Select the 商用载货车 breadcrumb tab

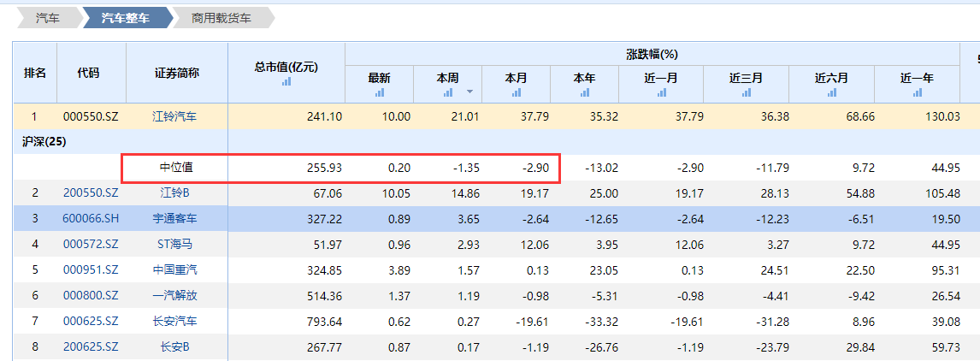221,18
